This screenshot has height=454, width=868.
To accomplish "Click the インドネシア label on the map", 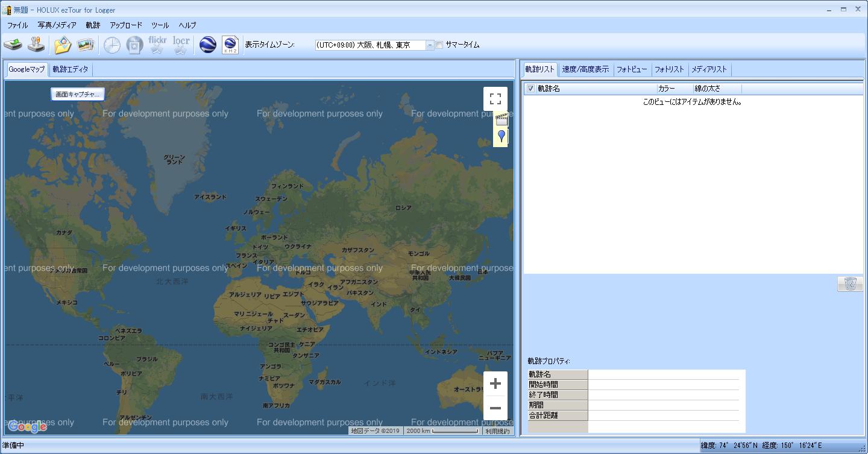I will click(x=441, y=352).
